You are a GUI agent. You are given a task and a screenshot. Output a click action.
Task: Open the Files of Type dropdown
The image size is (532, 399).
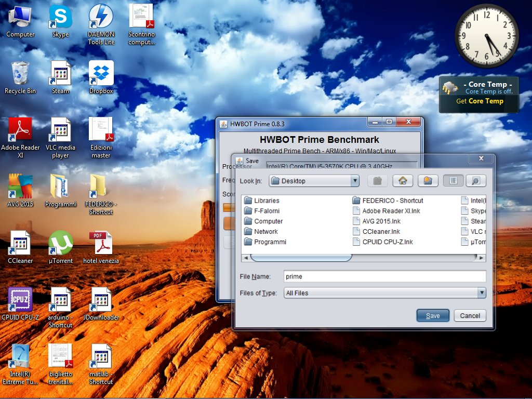pyautogui.click(x=482, y=293)
